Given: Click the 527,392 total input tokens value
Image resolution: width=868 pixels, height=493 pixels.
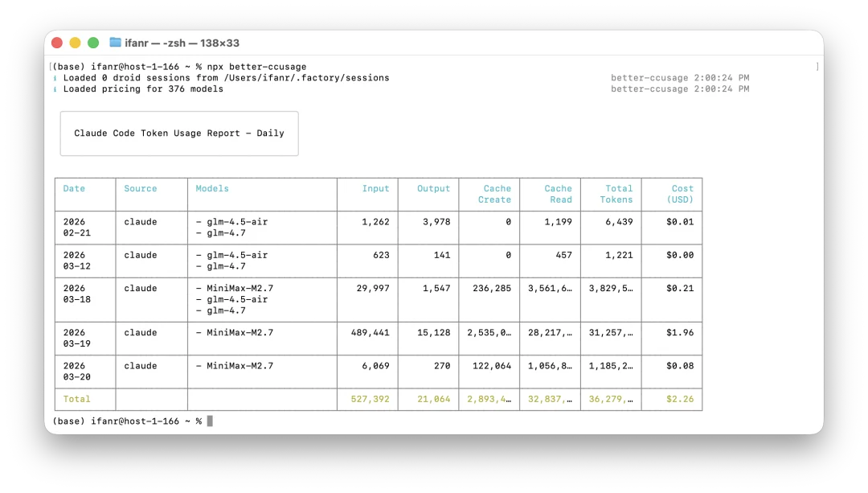Looking at the screenshot, I should coord(370,398).
